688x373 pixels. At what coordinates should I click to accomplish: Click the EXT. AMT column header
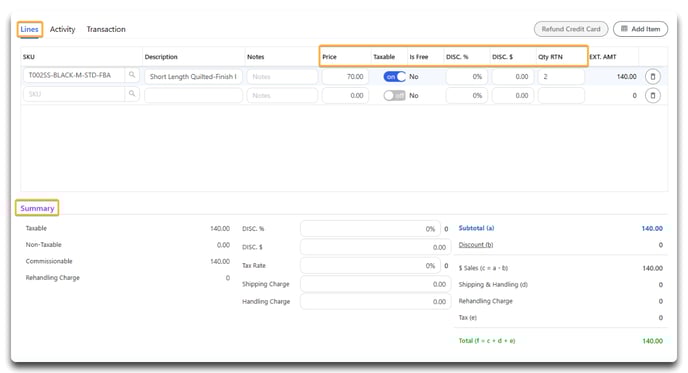(602, 57)
